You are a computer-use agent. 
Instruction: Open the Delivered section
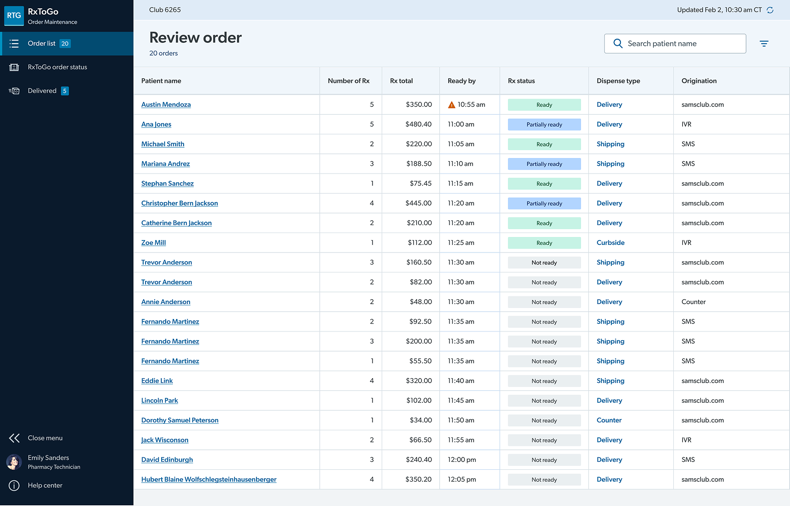[67, 91]
